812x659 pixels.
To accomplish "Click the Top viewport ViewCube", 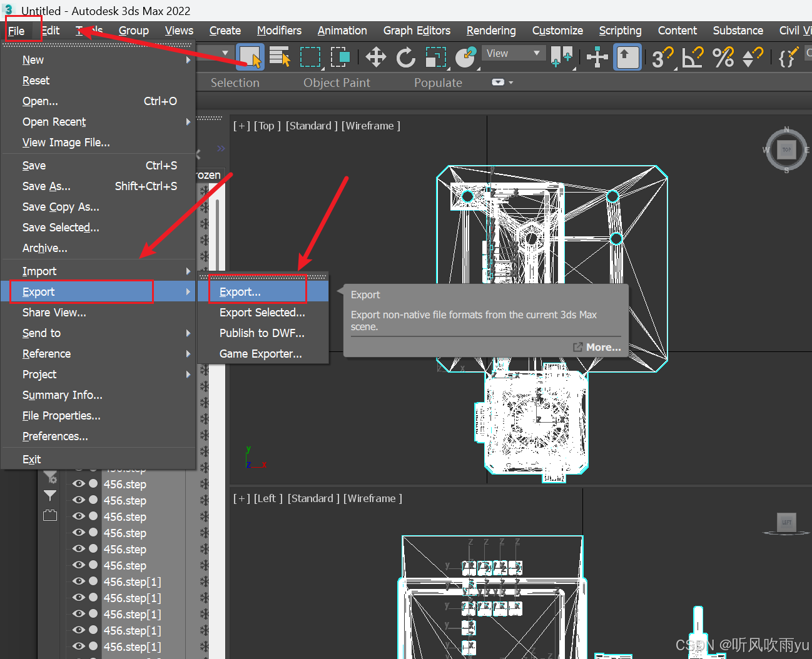I will point(786,149).
